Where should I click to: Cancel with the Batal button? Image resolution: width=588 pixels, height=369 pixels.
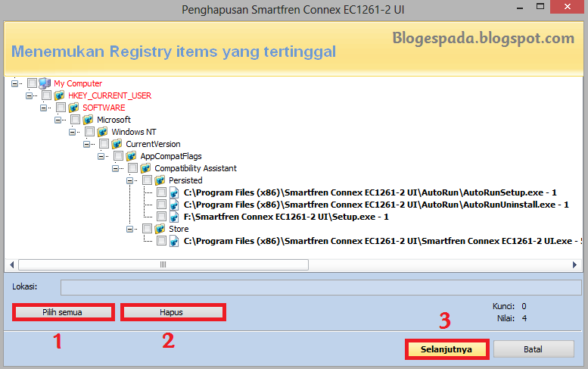pos(534,349)
